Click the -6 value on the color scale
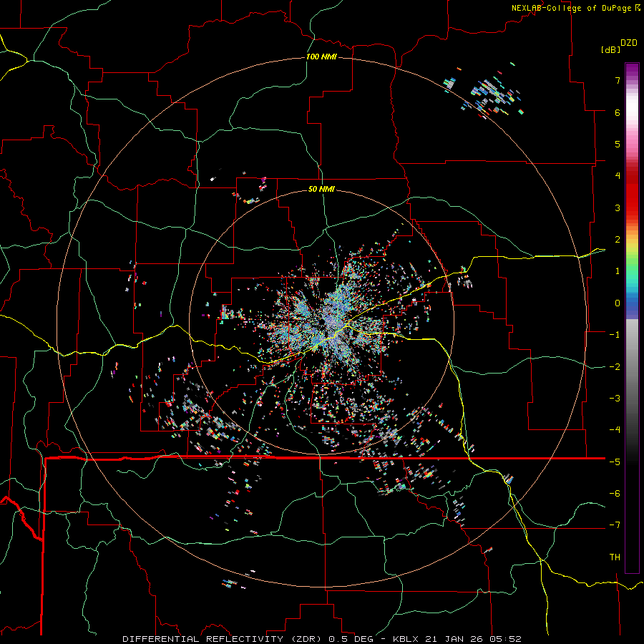Screen dimensions: 644x644 615,494
